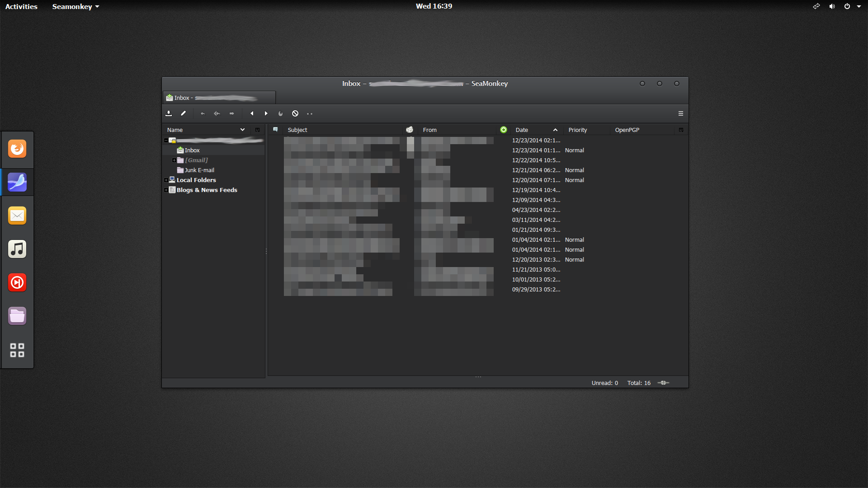The height and width of the screenshot is (488, 868).
Task: Compose a new message with pencil icon
Action: point(183,113)
